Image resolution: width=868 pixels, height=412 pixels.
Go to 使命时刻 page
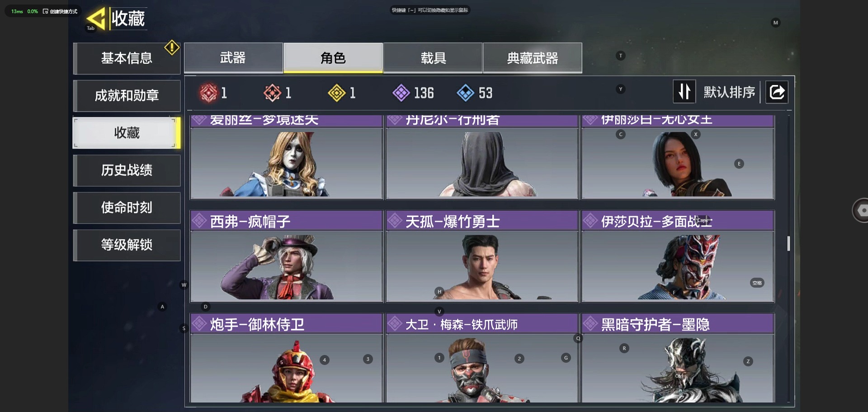pos(127,208)
